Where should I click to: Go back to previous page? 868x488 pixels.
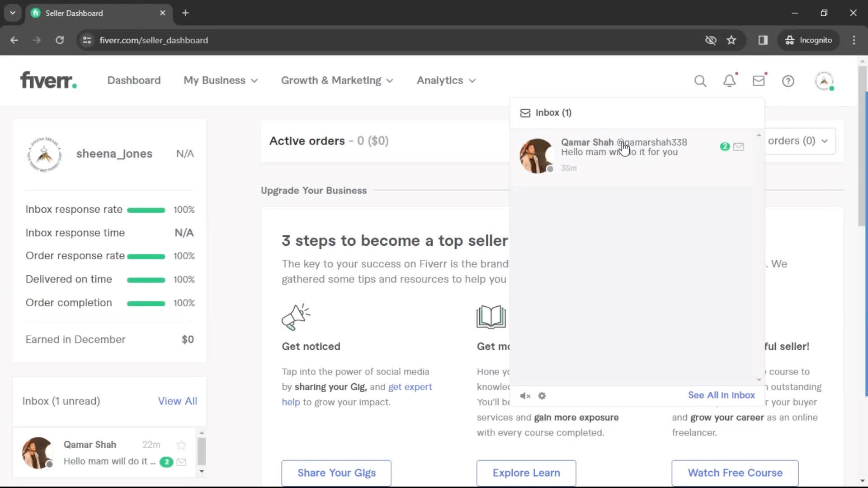[x=14, y=40]
